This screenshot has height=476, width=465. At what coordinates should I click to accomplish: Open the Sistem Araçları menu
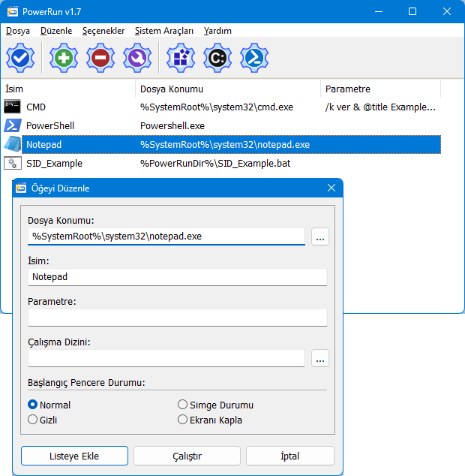pyautogui.click(x=163, y=31)
